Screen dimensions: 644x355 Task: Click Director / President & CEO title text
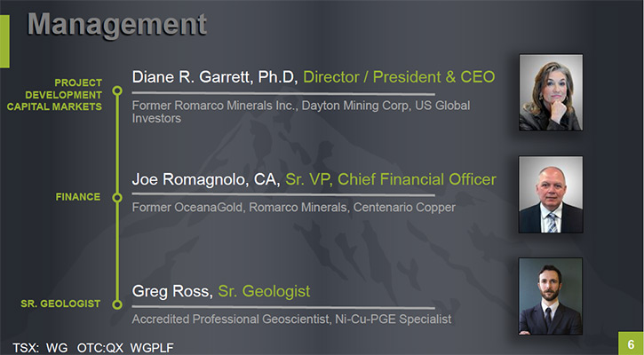tap(399, 76)
